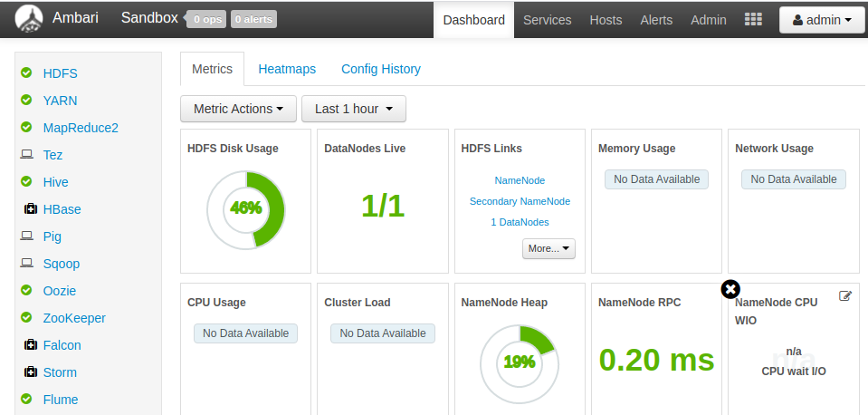This screenshot has height=415, width=868.
Task: Click the laptop client icon beside Tez
Action: click(26, 154)
